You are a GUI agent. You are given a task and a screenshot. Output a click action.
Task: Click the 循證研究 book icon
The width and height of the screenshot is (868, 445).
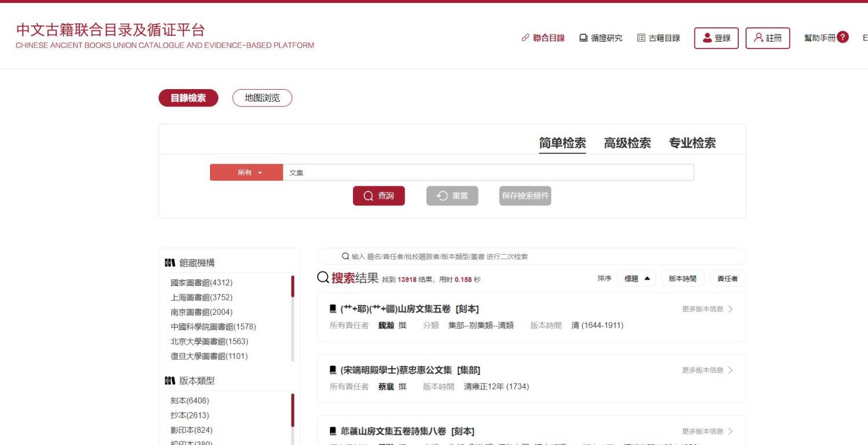[x=582, y=38]
